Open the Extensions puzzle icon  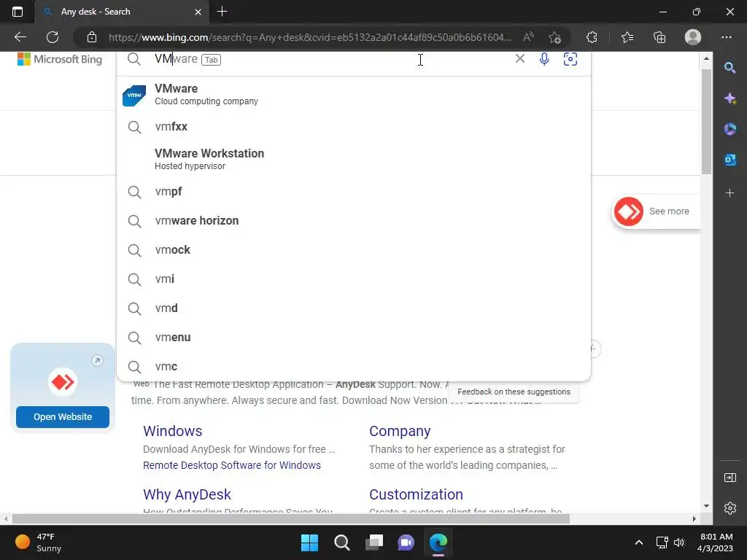pyautogui.click(x=592, y=37)
